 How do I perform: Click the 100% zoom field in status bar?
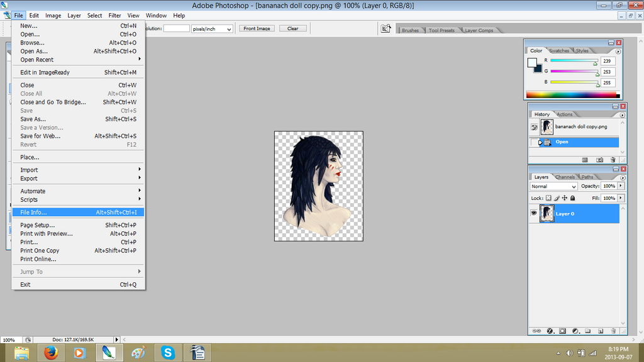[x=10, y=340]
